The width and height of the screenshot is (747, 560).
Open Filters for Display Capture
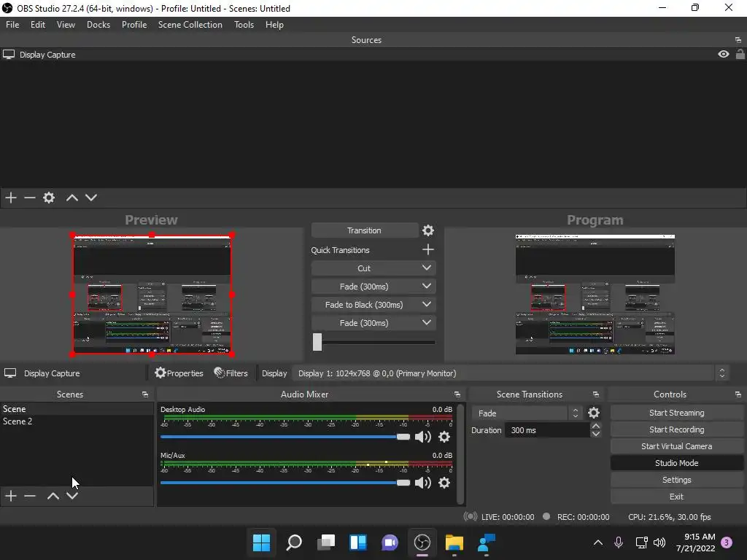point(231,373)
